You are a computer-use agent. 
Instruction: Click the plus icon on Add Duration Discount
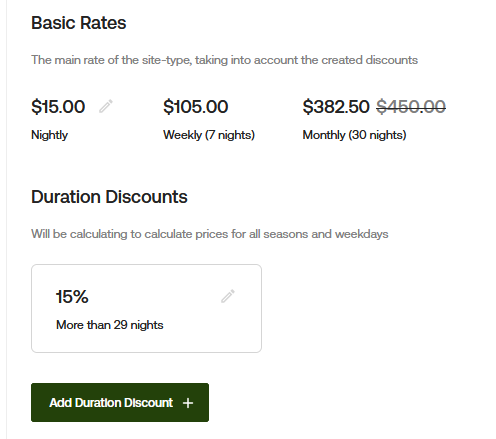tap(188, 403)
